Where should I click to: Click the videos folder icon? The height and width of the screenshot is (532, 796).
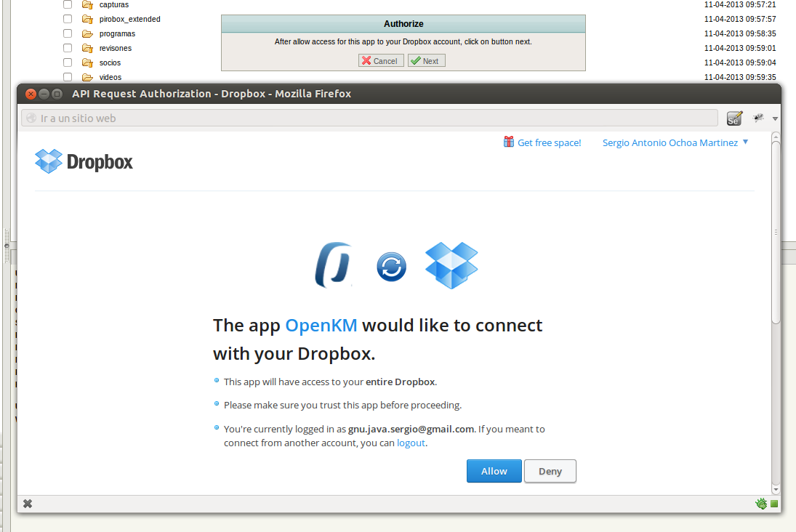(x=87, y=77)
